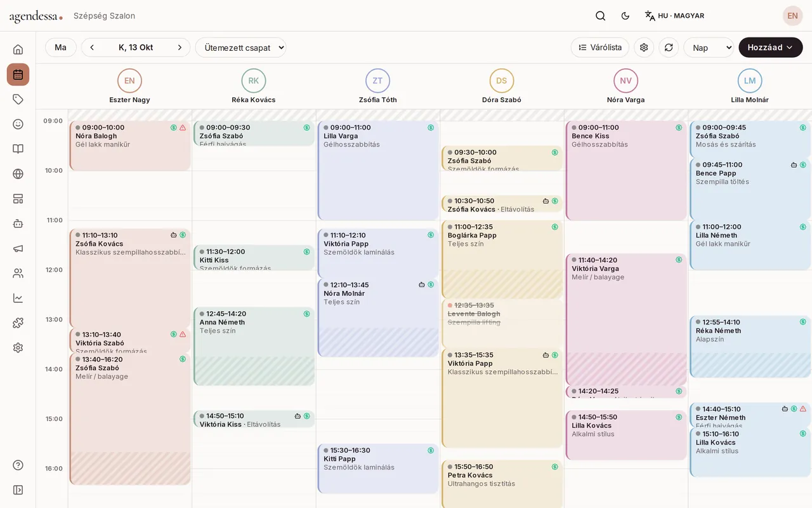This screenshot has height=508, width=812.
Task: Open the HU · MAGYAR language selector
Action: pyautogui.click(x=674, y=16)
